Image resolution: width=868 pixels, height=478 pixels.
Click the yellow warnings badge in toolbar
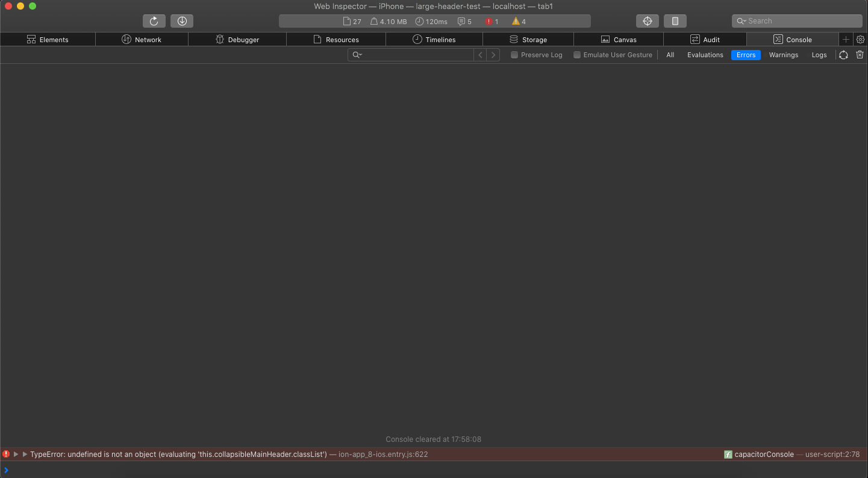click(x=517, y=21)
